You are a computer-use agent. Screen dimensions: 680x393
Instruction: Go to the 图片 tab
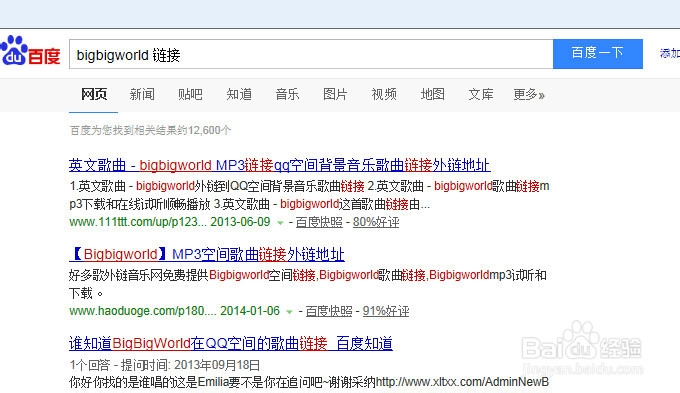tap(335, 94)
